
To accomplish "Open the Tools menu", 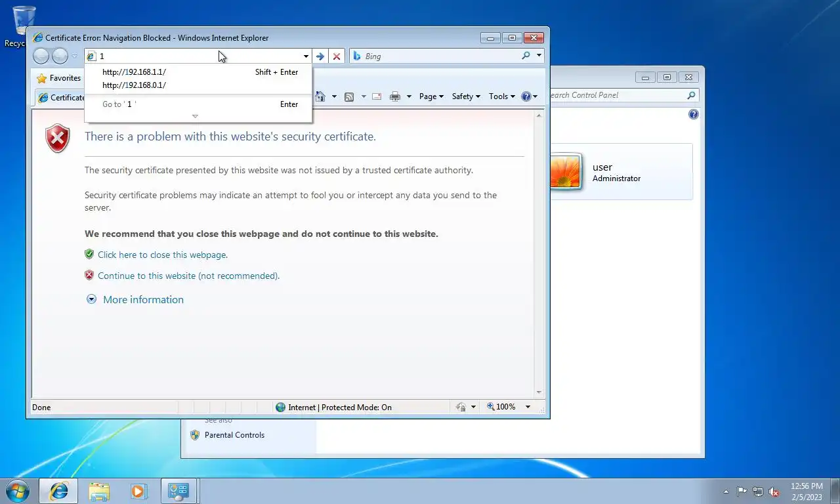I will click(x=502, y=96).
